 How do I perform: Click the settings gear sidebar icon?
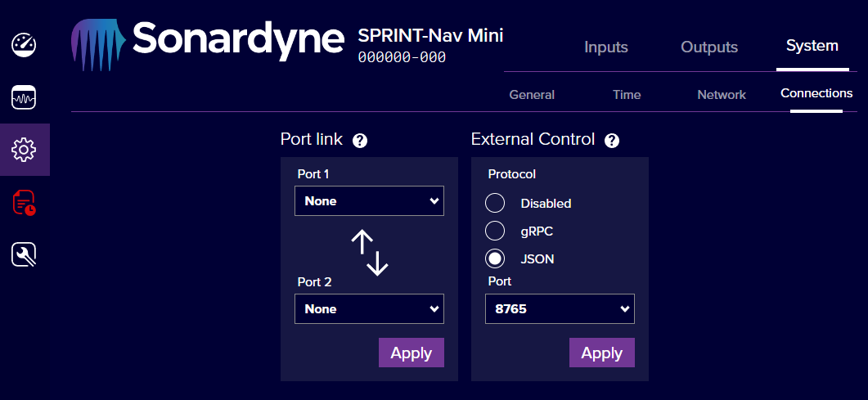[x=24, y=150]
